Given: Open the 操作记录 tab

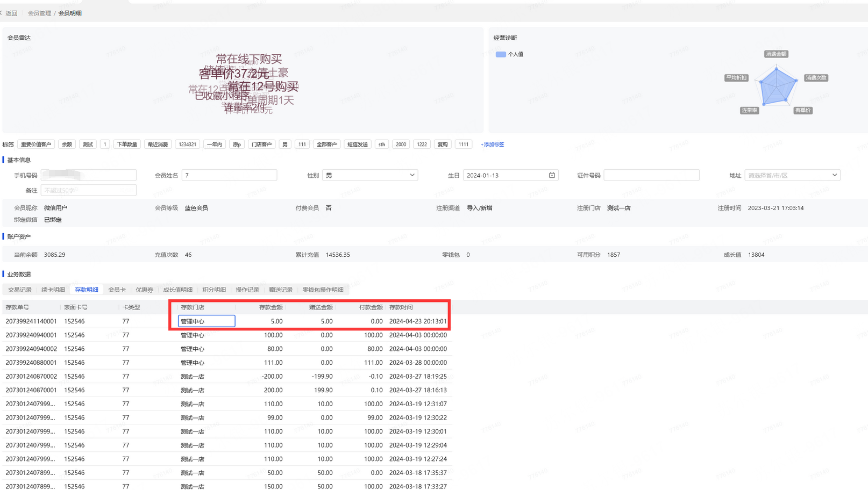Looking at the screenshot, I should (247, 290).
